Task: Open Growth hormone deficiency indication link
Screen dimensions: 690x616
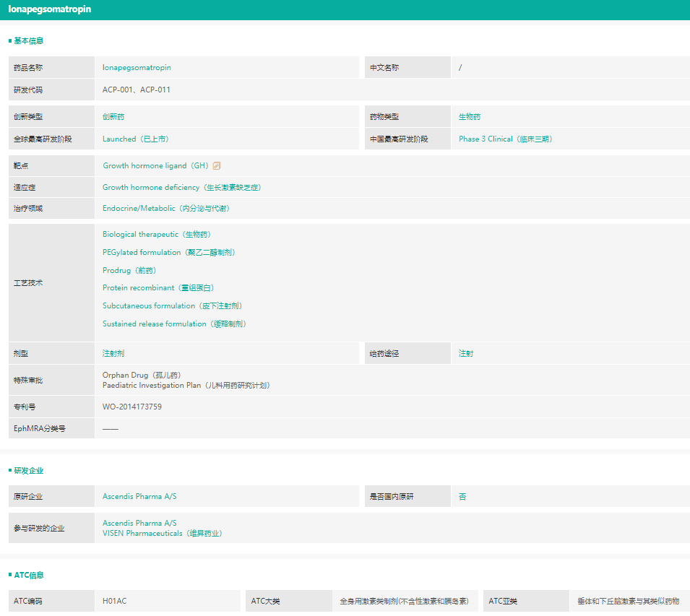Action: [182, 187]
